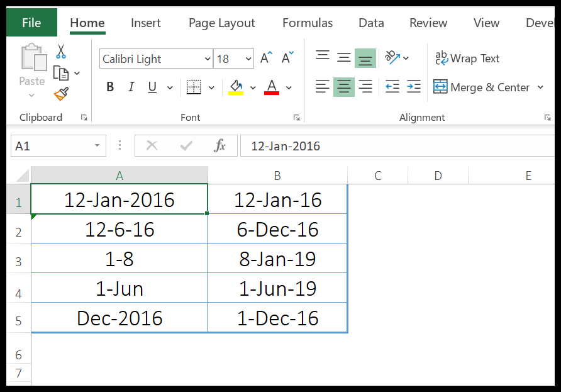Select the Italic formatting icon
The width and height of the screenshot is (561, 392).
point(131,87)
